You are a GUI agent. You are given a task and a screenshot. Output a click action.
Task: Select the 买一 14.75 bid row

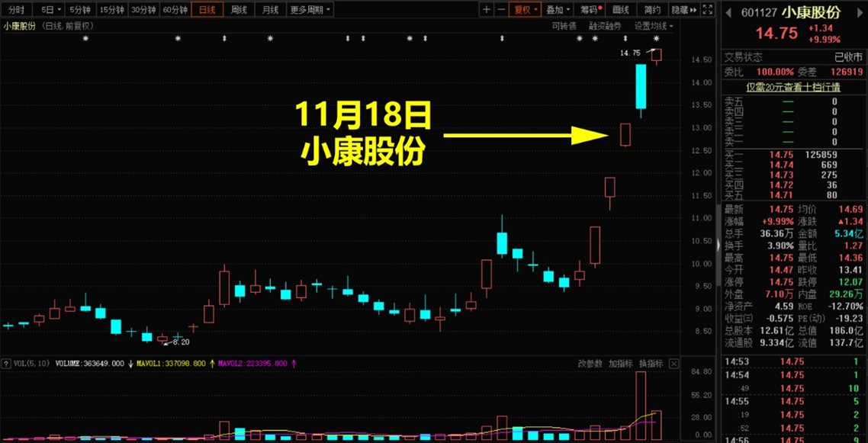(792, 155)
